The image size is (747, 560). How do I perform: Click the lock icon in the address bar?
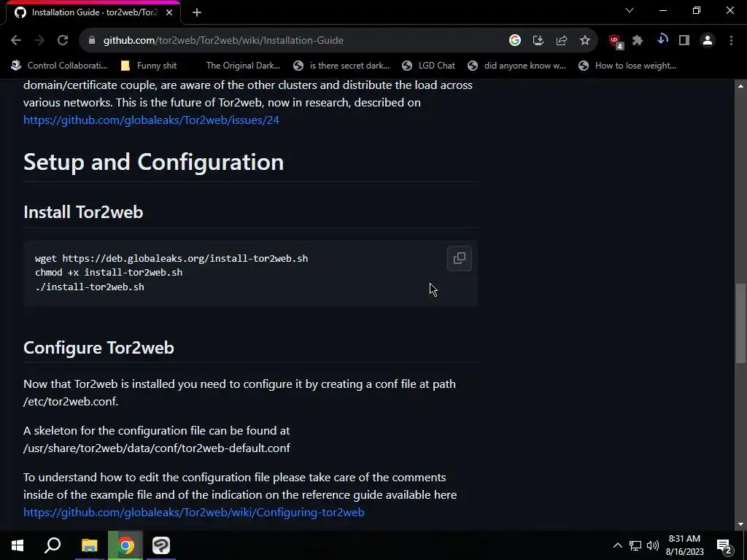click(x=92, y=41)
